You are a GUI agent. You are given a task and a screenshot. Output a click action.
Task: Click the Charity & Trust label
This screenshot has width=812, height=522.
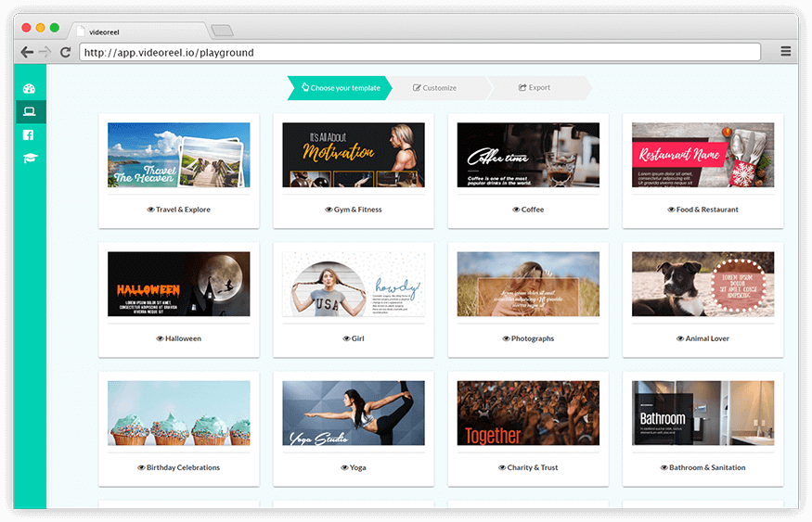coord(533,467)
